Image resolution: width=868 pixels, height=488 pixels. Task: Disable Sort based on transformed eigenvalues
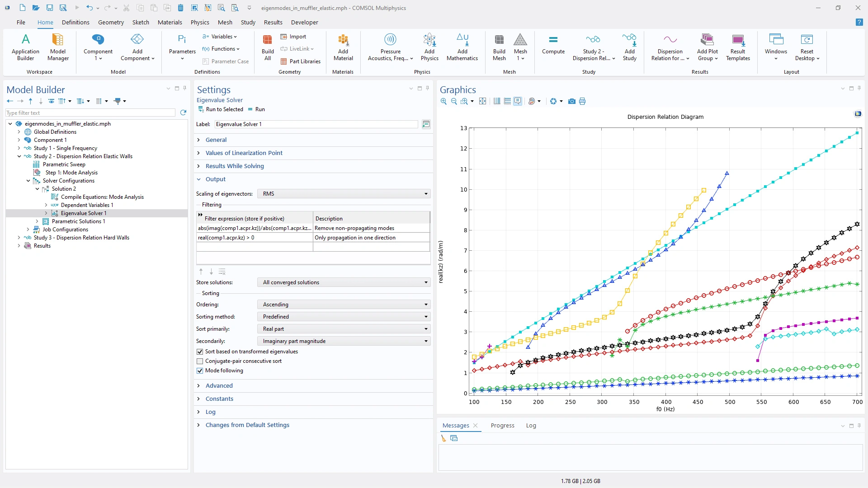click(x=200, y=352)
